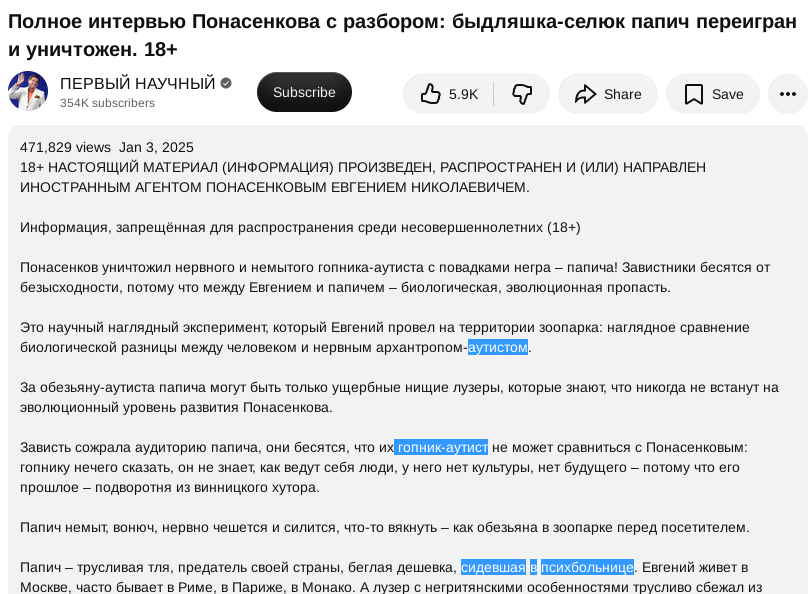Viewport: 812px width, 594px height.
Task: Click the highlighted phrase гопник-аутист
Action: coord(441,447)
